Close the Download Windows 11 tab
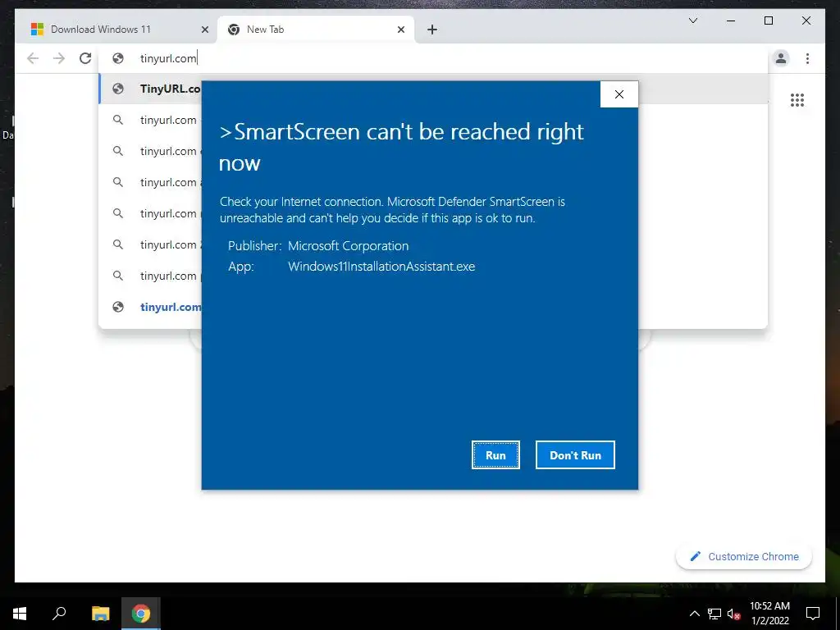Viewport: 840px width, 630px height. pyautogui.click(x=204, y=30)
